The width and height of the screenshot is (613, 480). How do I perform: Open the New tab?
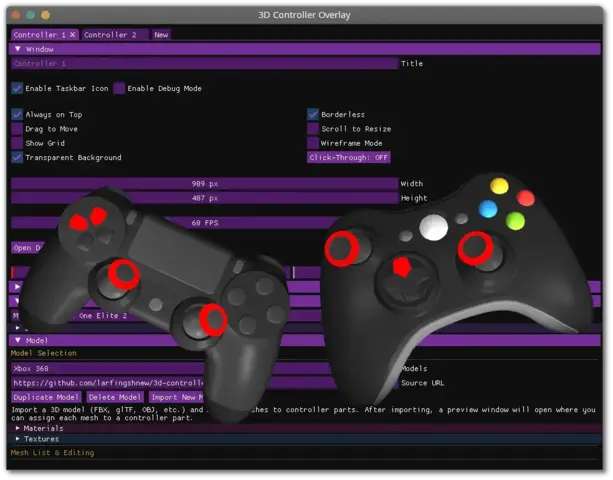point(161,35)
